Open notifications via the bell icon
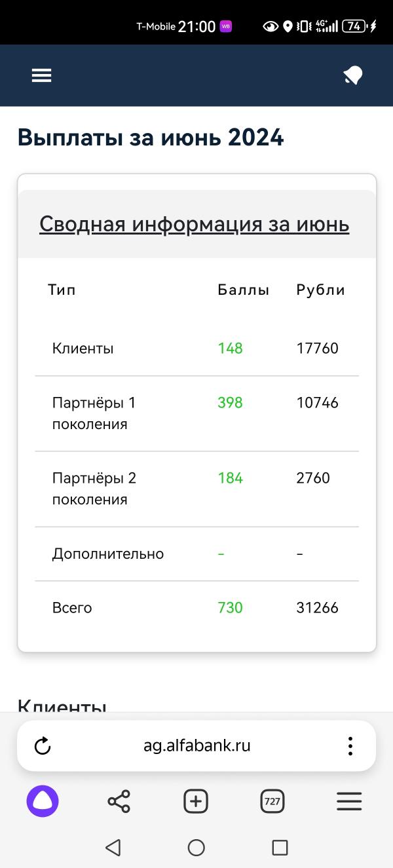The image size is (393, 868). click(353, 76)
